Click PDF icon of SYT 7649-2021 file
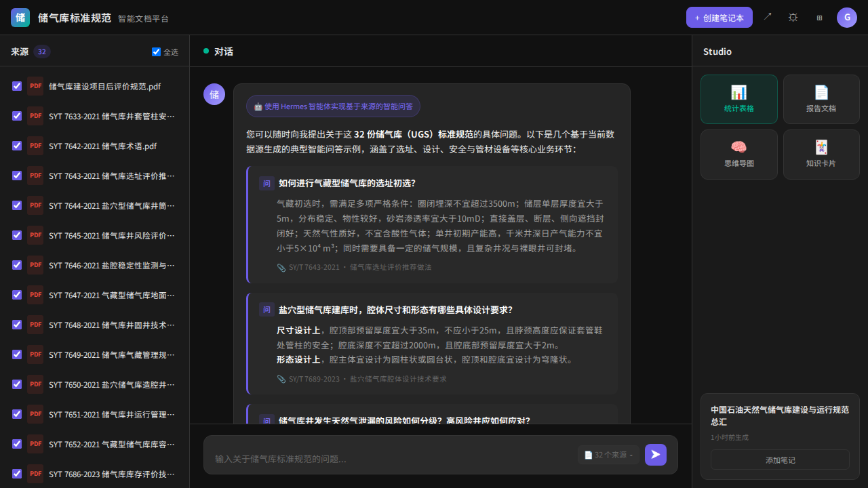868x488 pixels. click(35, 354)
